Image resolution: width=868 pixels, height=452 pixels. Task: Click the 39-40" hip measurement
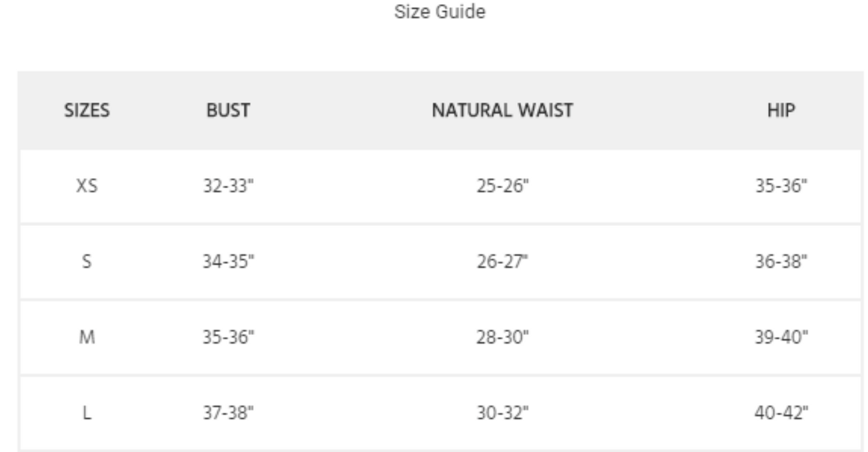point(781,338)
